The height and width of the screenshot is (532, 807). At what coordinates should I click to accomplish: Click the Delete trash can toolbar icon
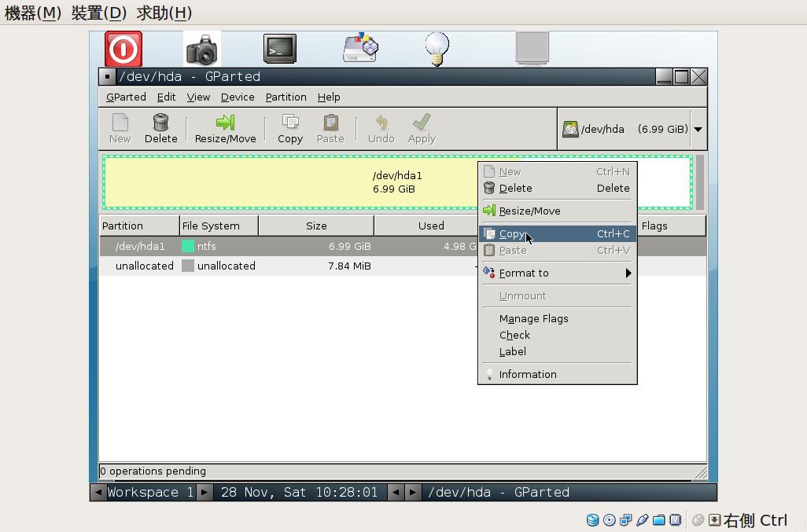click(x=161, y=123)
